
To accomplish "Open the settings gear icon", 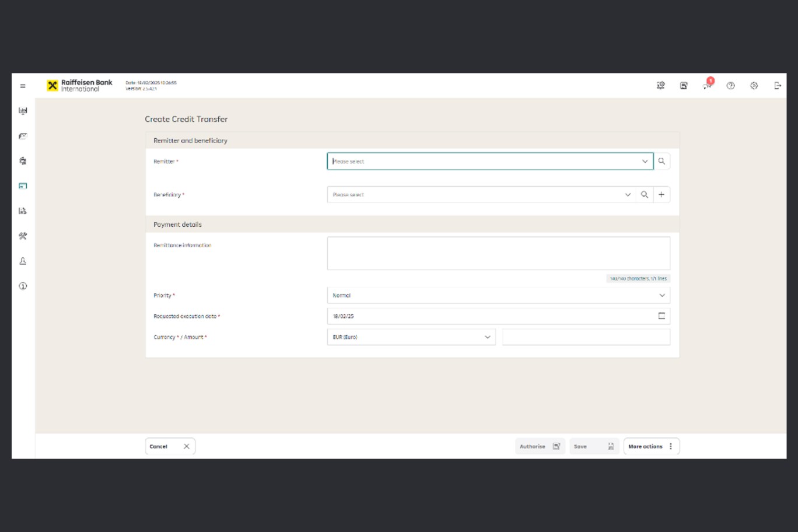I will pyautogui.click(x=754, y=86).
